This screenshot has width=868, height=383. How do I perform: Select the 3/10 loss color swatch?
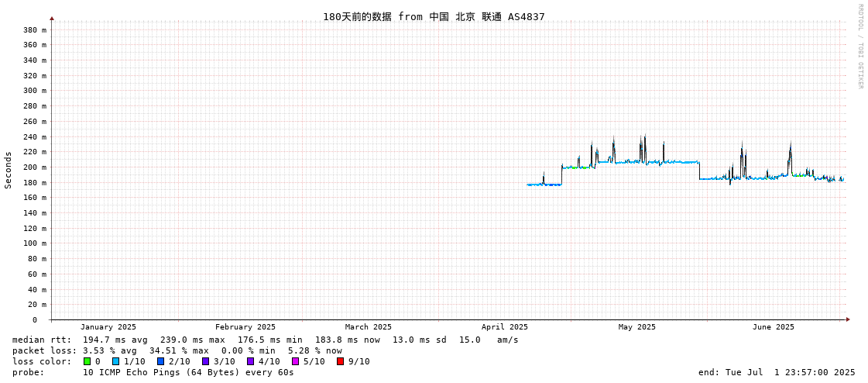click(205, 361)
